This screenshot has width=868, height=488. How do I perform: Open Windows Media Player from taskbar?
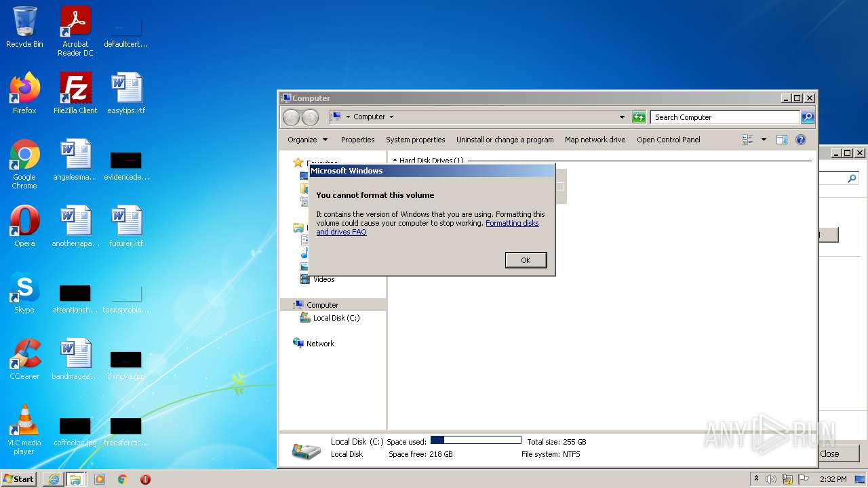click(100, 479)
